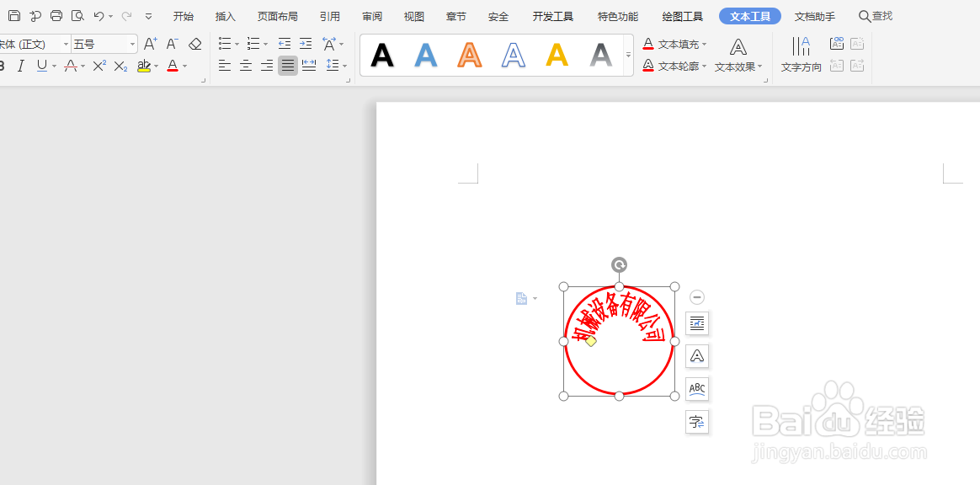Open the 插入 menu tab

pyautogui.click(x=224, y=15)
